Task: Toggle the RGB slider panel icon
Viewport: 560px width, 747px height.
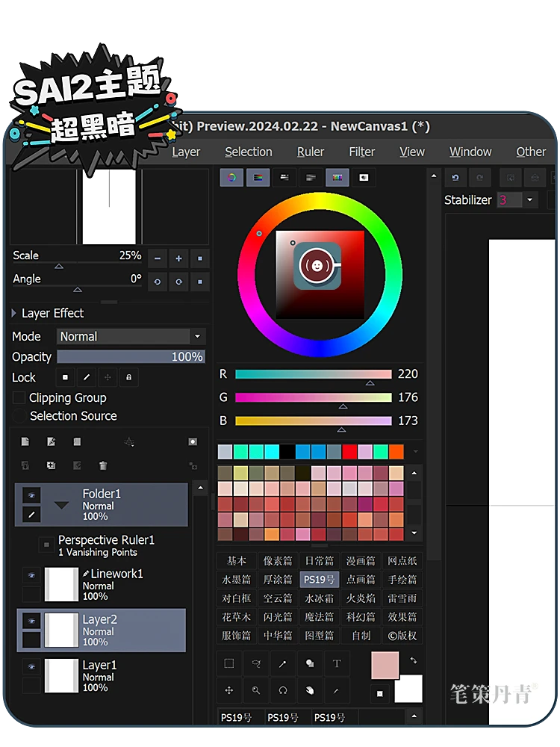Action: coord(258,178)
